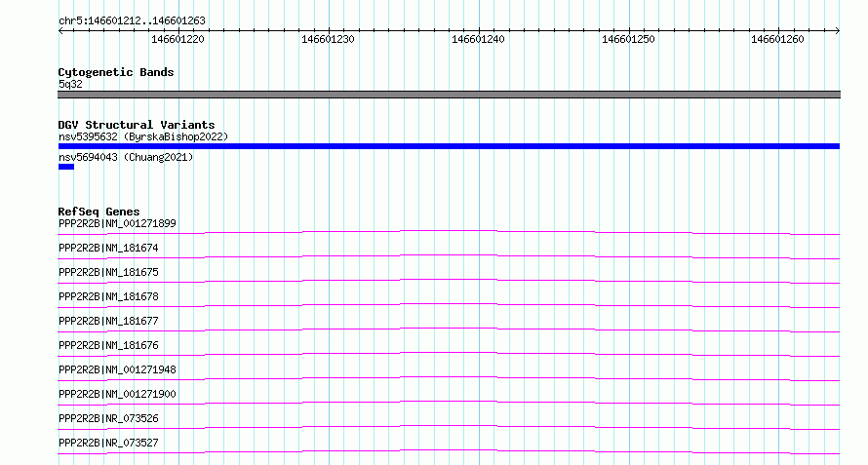Select the DGV Structural Variants track title

click(x=137, y=125)
